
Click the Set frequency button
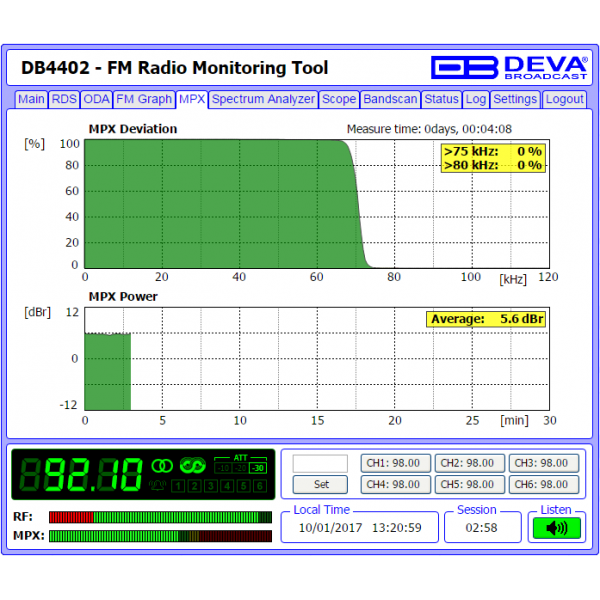coord(321,484)
